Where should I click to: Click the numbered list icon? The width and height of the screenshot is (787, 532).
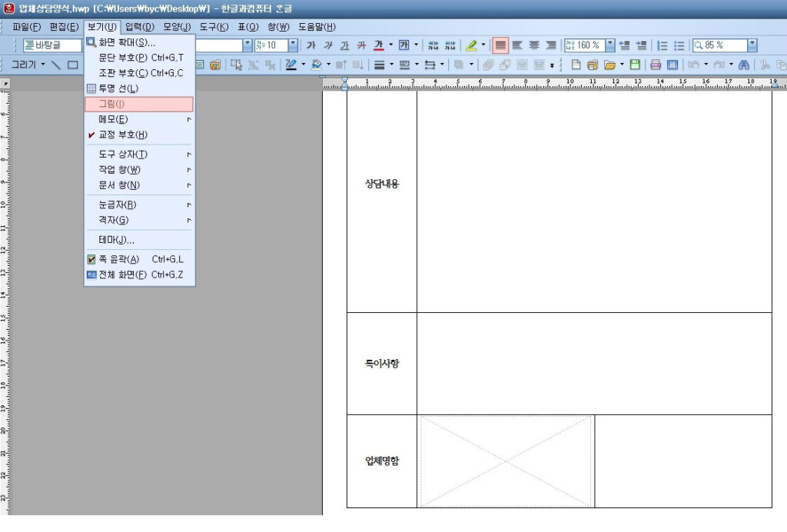[662, 45]
